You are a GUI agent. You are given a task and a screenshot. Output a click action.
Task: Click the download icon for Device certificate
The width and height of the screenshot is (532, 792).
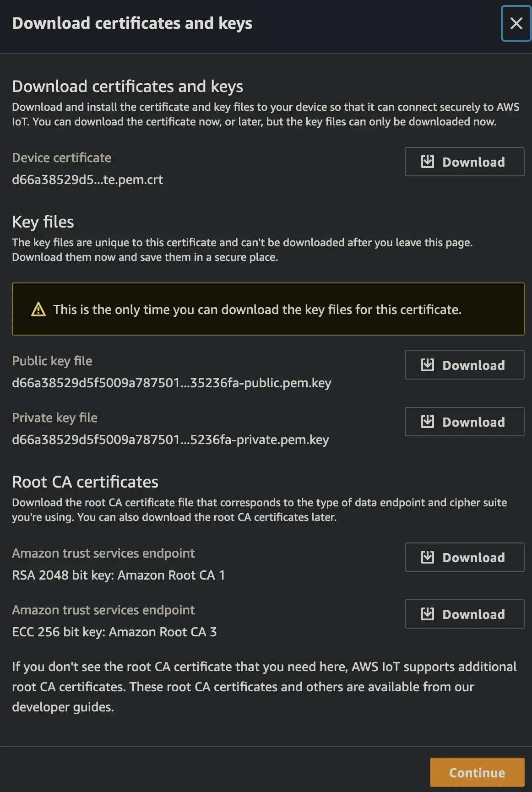(x=427, y=162)
